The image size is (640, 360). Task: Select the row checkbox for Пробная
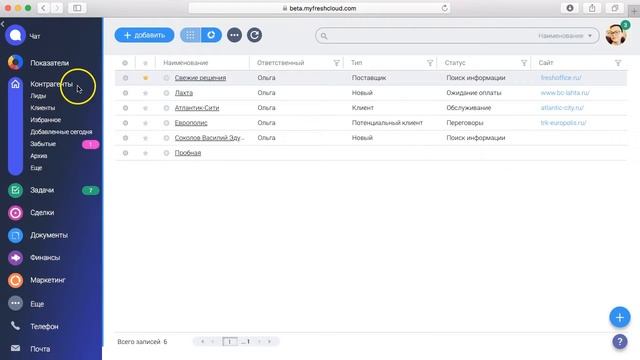pyautogui.click(x=125, y=153)
